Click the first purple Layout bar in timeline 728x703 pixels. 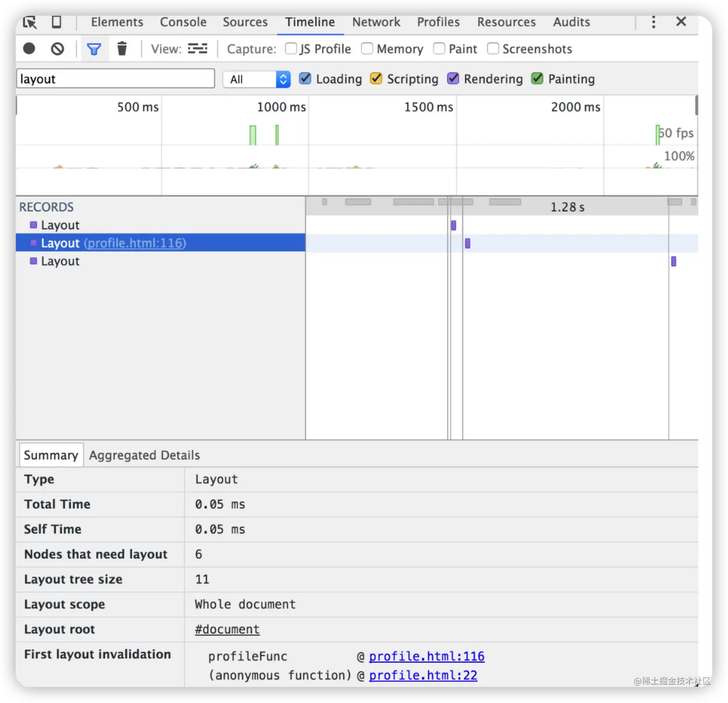[x=454, y=225]
